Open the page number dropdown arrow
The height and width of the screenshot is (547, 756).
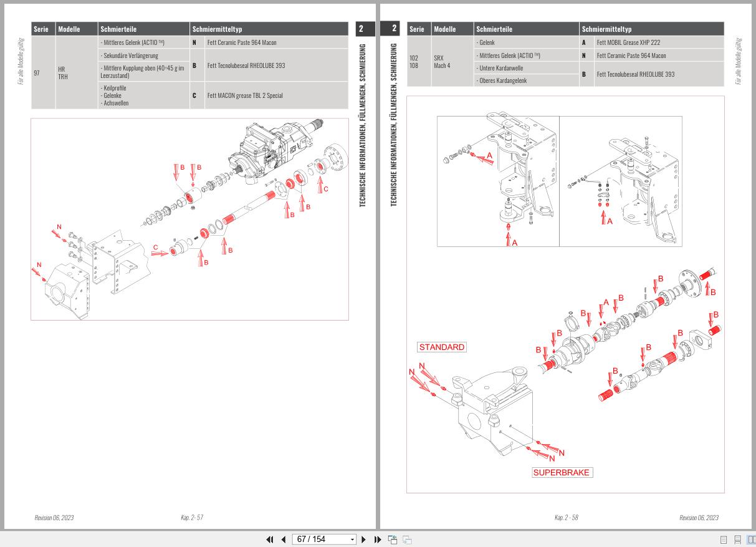[x=352, y=540]
